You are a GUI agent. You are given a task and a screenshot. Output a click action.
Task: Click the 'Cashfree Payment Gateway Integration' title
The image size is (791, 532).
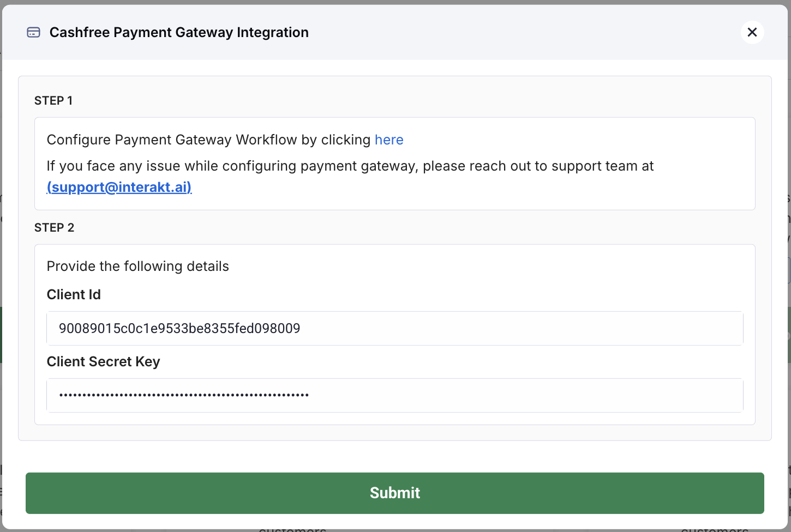coord(179,33)
